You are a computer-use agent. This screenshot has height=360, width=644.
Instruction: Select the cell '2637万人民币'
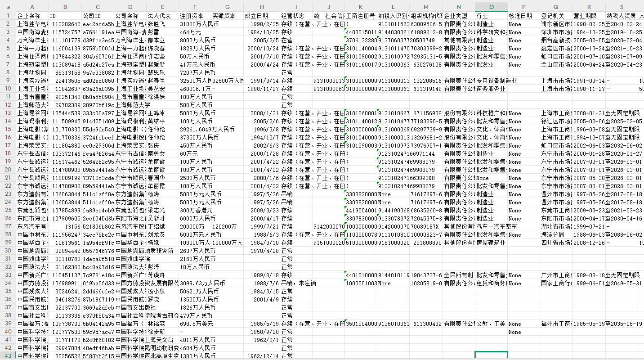point(195,251)
